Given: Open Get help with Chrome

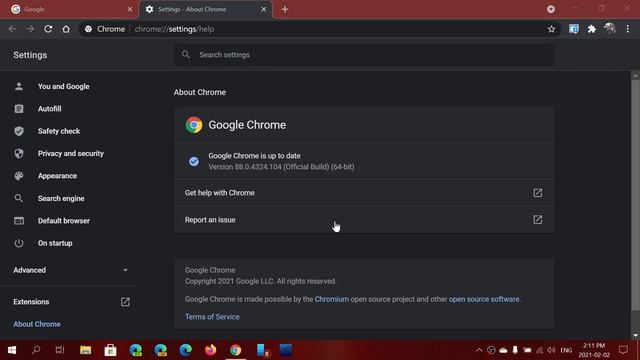Looking at the screenshot, I should (364, 193).
